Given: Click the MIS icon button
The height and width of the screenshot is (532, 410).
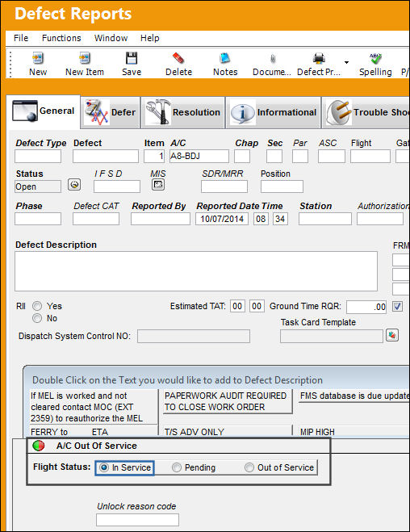Looking at the screenshot, I should tap(158, 185).
